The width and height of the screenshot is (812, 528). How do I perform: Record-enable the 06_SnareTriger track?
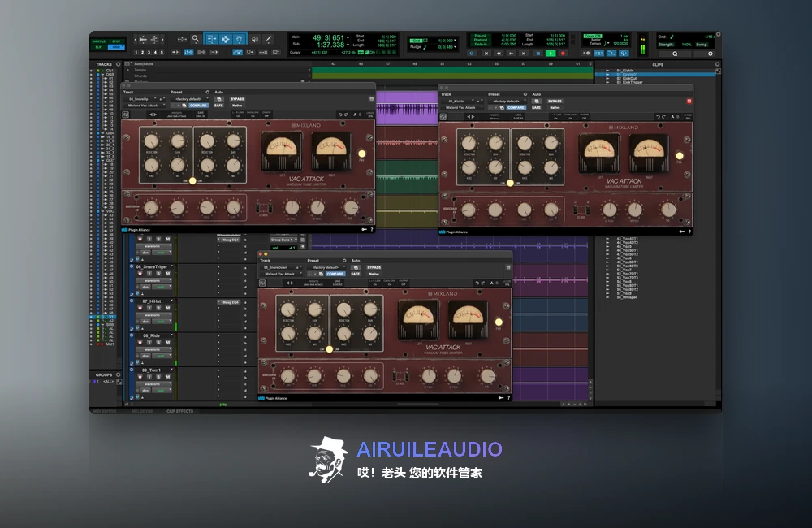pos(140,274)
